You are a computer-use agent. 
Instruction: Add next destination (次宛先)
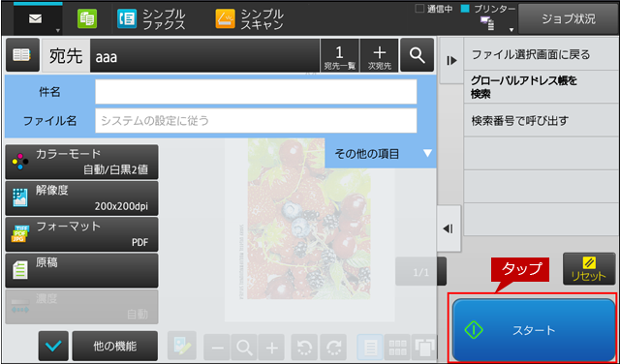pyautogui.click(x=380, y=55)
